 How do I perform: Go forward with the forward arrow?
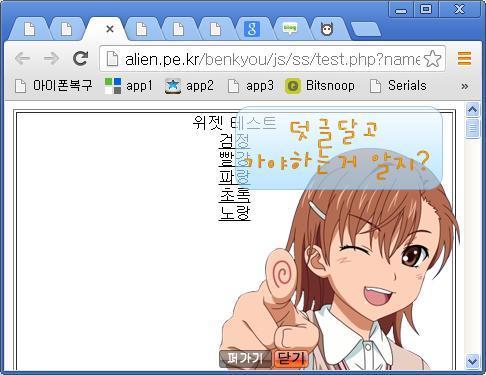(x=51, y=59)
